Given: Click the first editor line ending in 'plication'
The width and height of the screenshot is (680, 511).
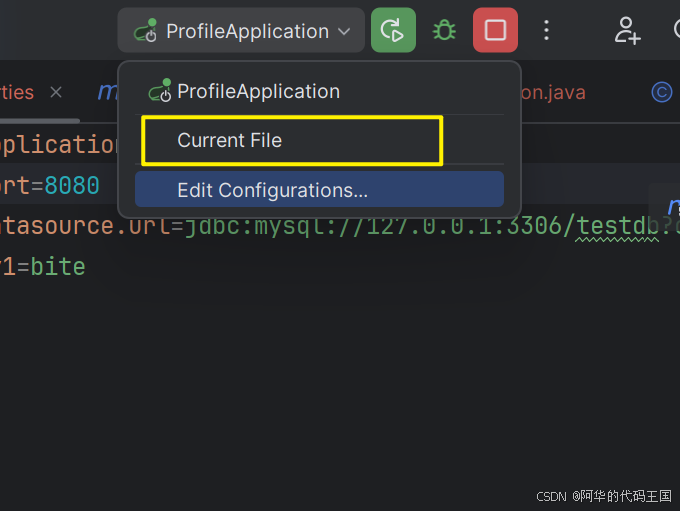Looking at the screenshot, I should [x=60, y=144].
